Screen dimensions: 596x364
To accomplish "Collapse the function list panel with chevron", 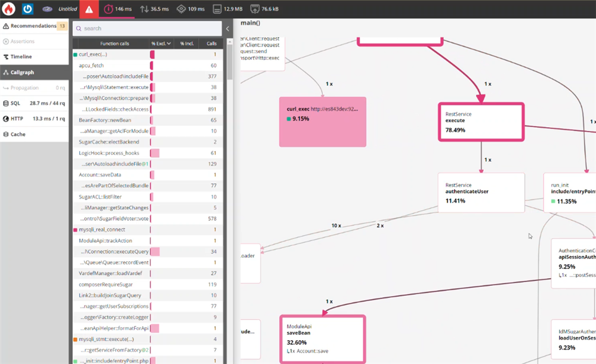I will 227,29.
